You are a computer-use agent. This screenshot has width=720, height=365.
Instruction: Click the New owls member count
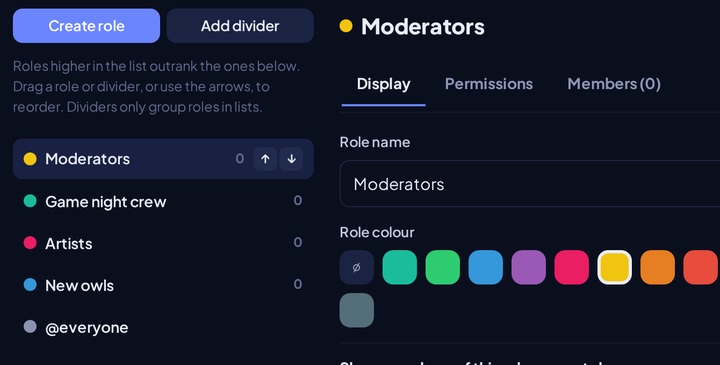[x=298, y=285]
